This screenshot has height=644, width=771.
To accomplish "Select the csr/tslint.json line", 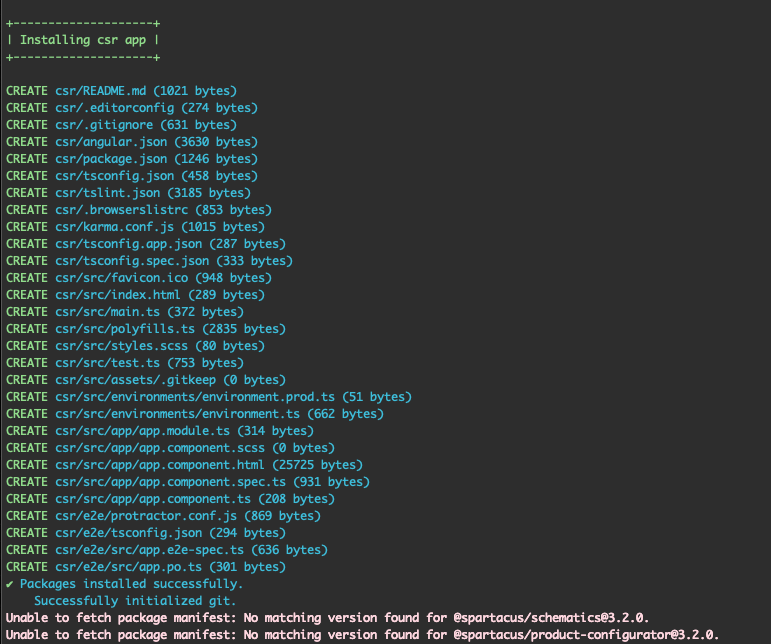I will pyautogui.click(x=128, y=193).
